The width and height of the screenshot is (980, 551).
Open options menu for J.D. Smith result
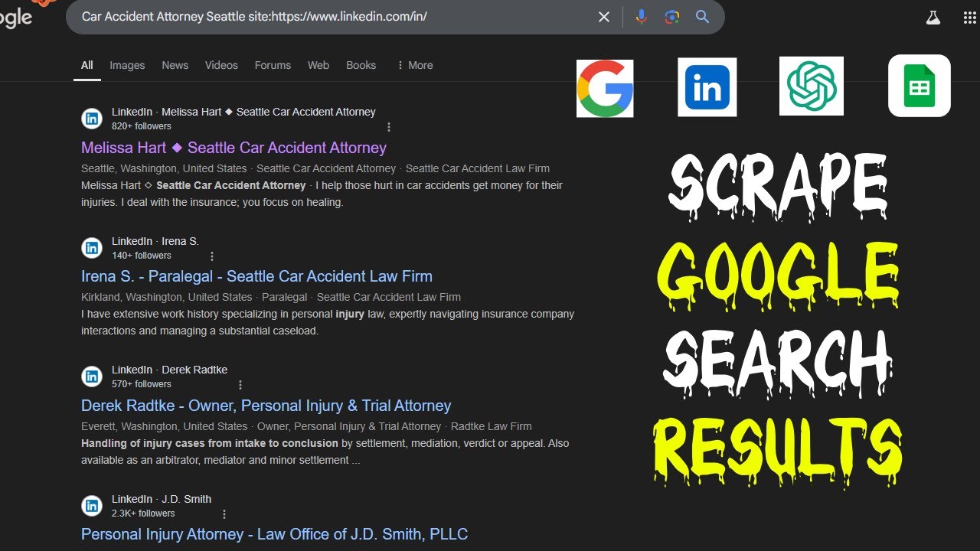click(224, 514)
